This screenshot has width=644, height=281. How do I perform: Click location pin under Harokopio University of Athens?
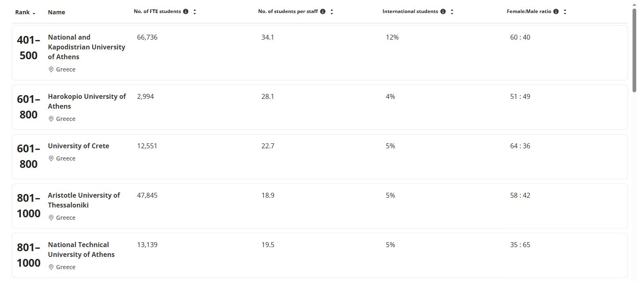tap(51, 119)
